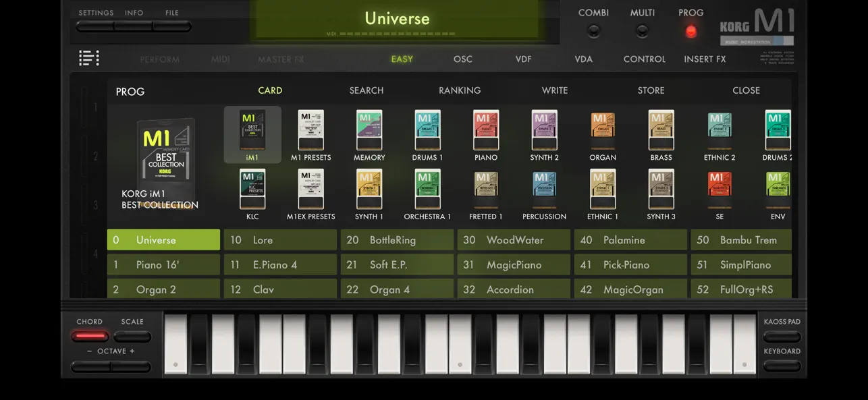This screenshot has width=868, height=400.
Task: Select program 32 Accordion
Action: coord(514,289)
